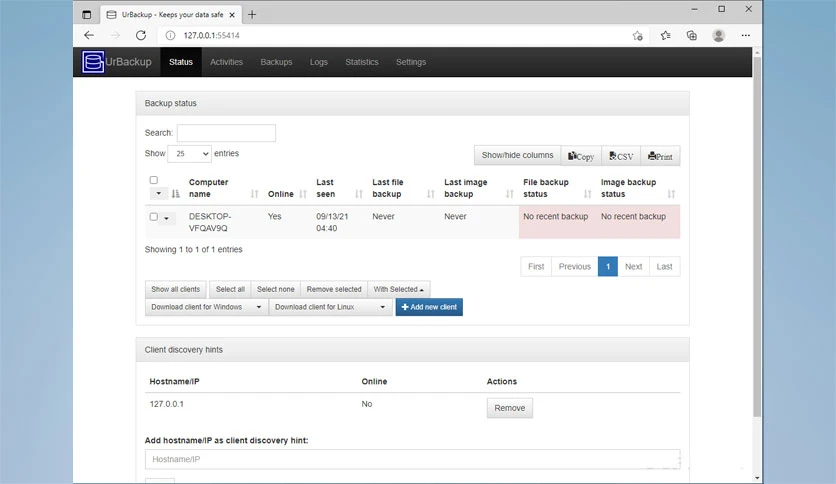Go to Last page of entries

664,267
